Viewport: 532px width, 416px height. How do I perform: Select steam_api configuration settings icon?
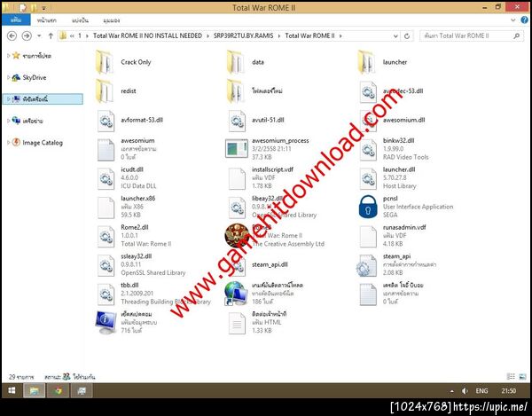[x=366, y=265]
